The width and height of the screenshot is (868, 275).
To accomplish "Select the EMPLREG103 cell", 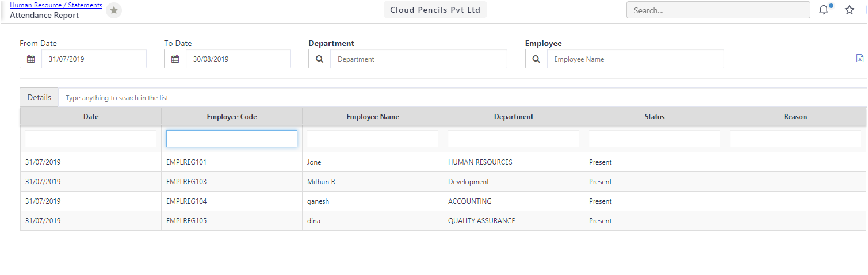I will pos(232,182).
